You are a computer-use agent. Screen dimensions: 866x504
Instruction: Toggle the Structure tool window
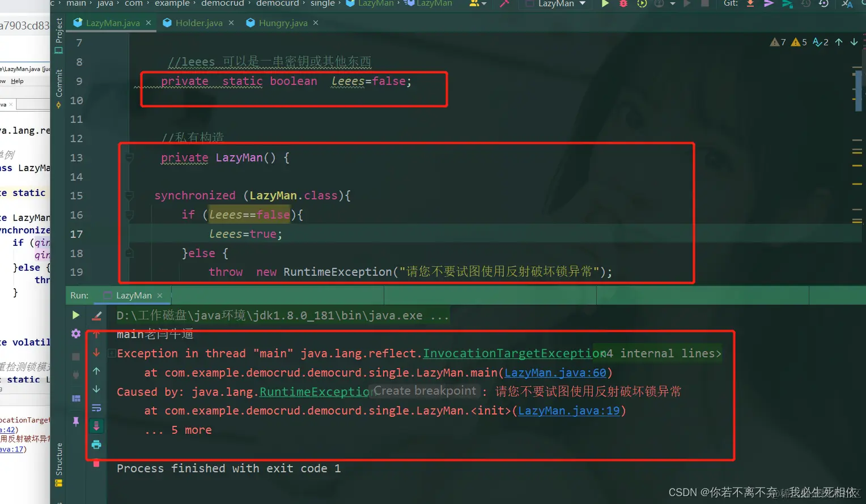(59, 464)
